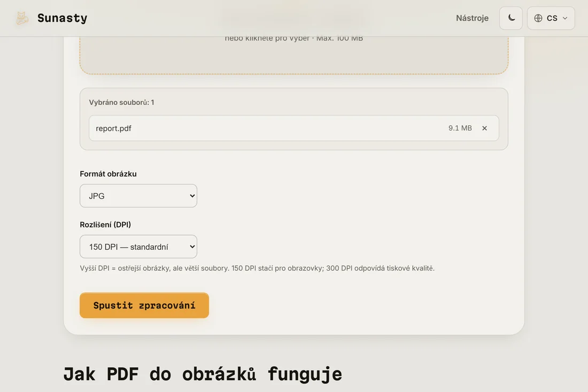Open the Nástroje menu
This screenshot has width=588, height=392.
[x=472, y=18]
